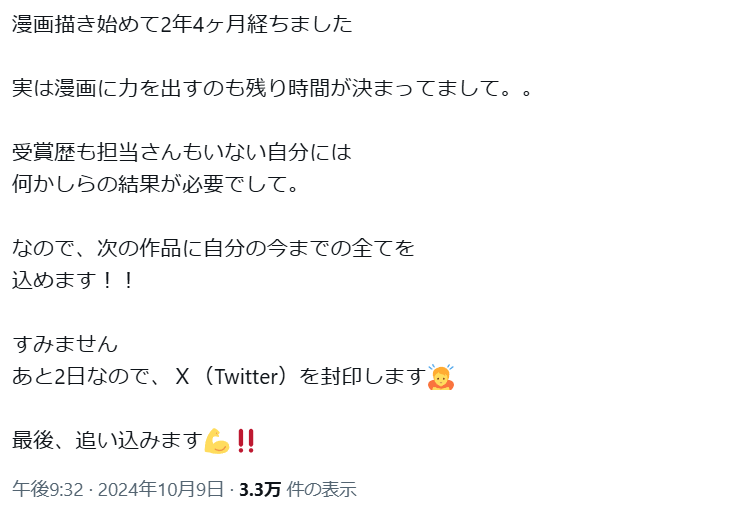
Task: Click the text あと2日なので
Action: (x=80, y=377)
